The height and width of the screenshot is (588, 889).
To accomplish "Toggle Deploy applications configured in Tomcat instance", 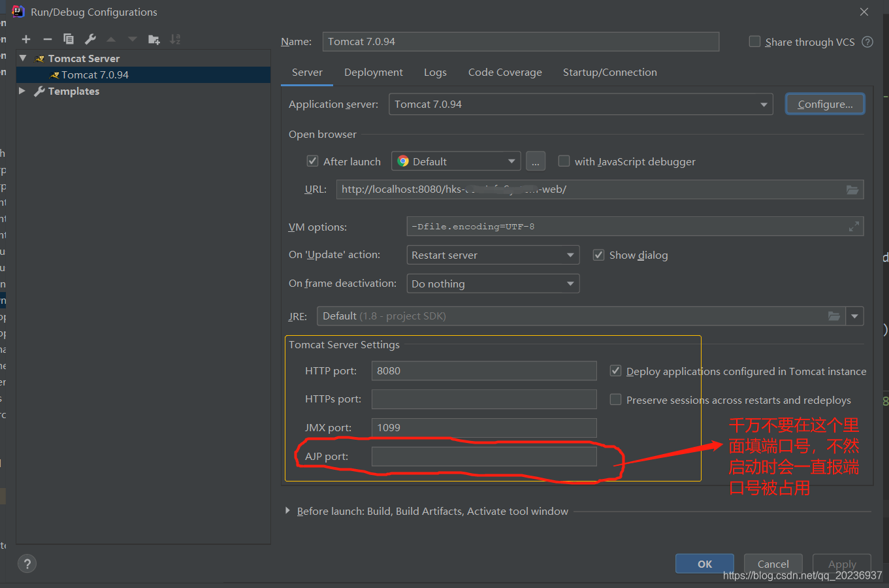I will tap(615, 371).
